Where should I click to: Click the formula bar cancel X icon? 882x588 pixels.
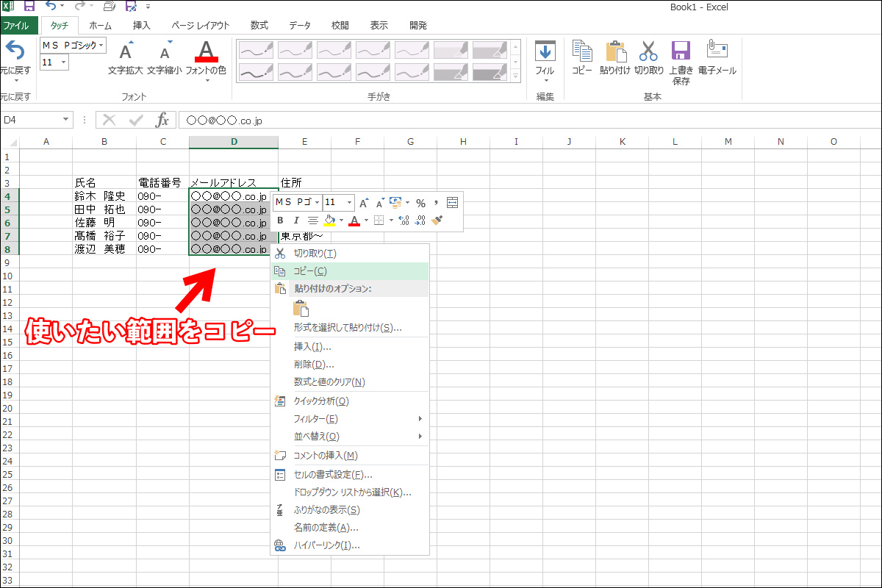tap(110, 120)
